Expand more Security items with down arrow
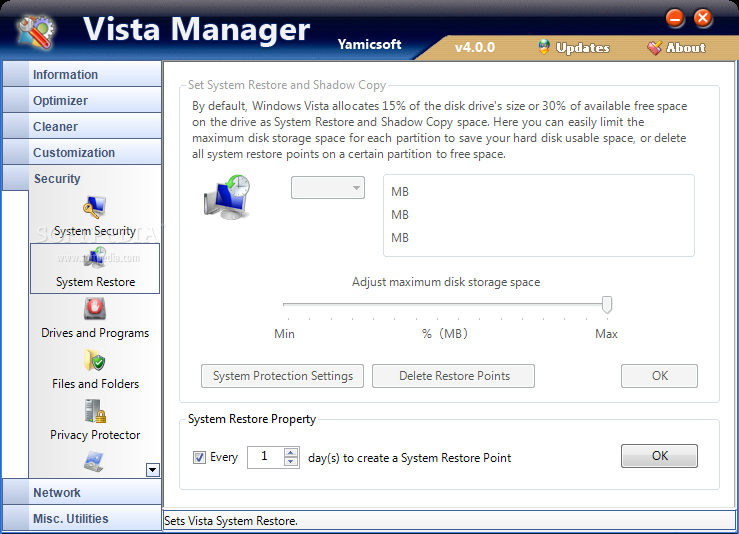This screenshot has width=739, height=534. [x=153, y=470]
